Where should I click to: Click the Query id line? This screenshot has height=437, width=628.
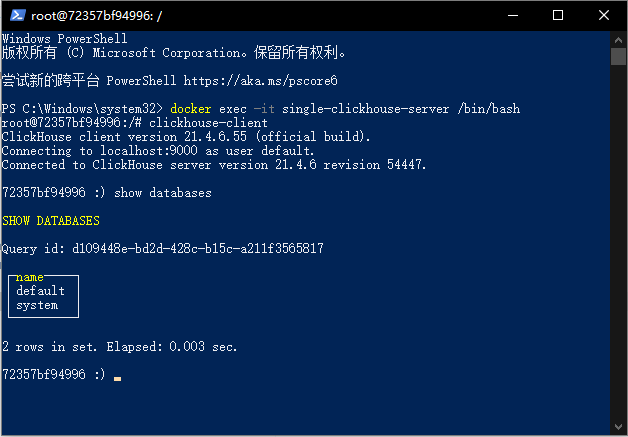click(163, 249)
